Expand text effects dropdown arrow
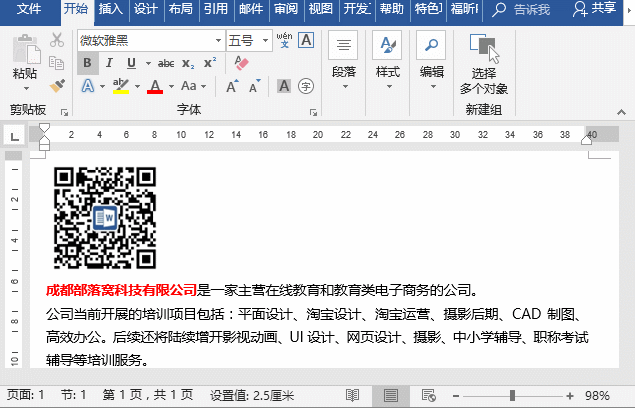 click(x=102, y=86)
